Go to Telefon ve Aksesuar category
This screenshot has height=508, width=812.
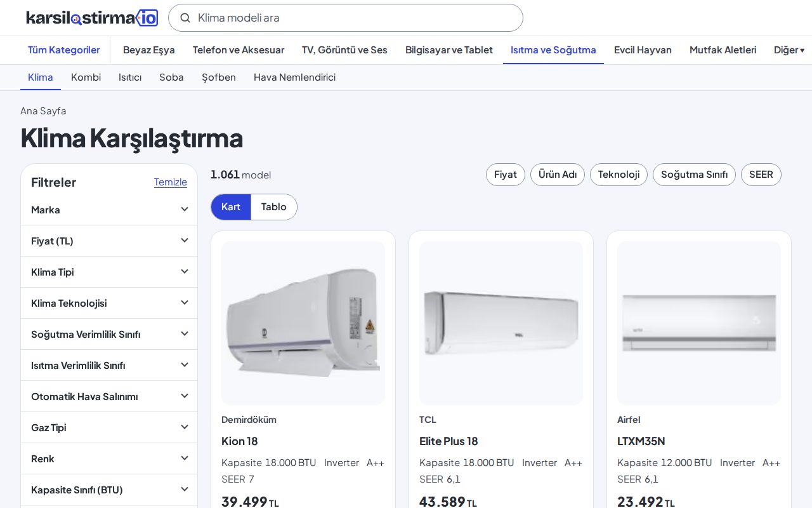click(239, 50)
